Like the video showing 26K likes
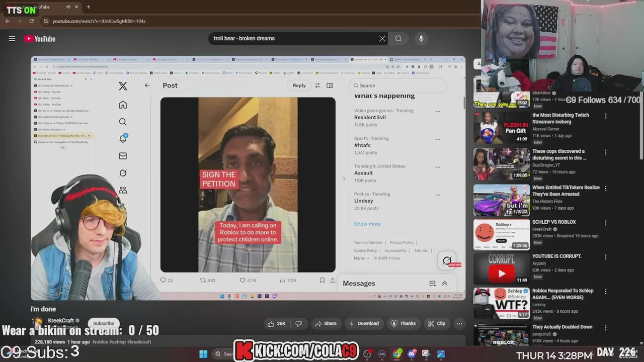 coord(277,323)
